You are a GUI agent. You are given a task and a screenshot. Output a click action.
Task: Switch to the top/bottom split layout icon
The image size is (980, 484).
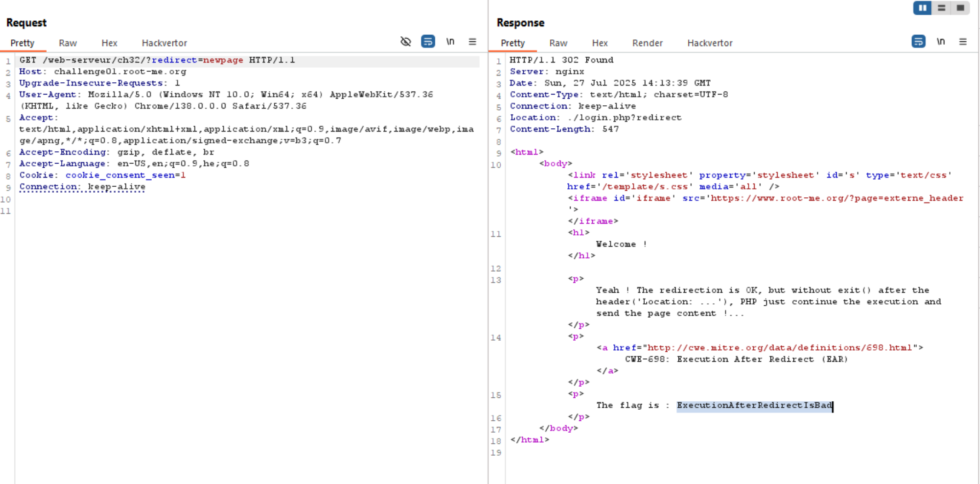pyautogui.click(x=941, y=8)
